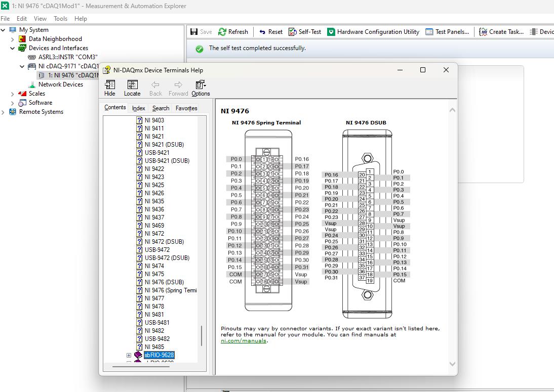
Task: Expand the Data Neighborhood node
Action: (x=12, y=39)
